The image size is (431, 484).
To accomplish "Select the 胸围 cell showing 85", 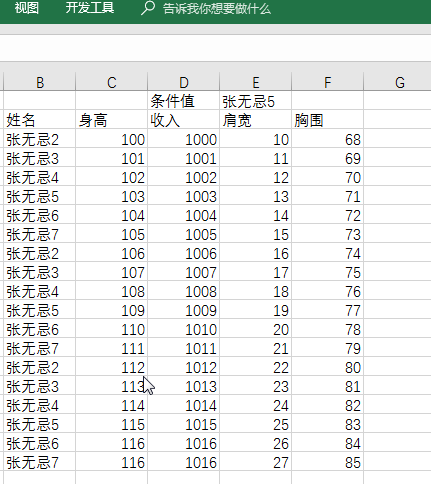I will tap(328, 462).
